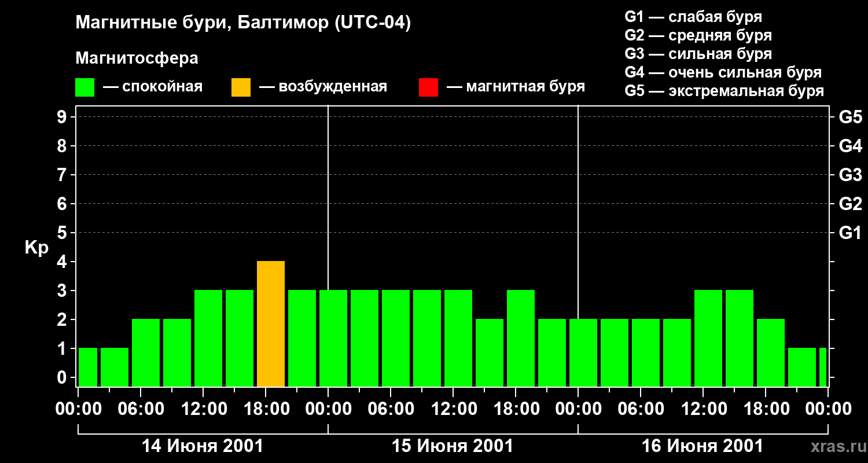Viewport: 868px width, 463px height.
Task: Click the Kp axis label
Action: (36, 248)
